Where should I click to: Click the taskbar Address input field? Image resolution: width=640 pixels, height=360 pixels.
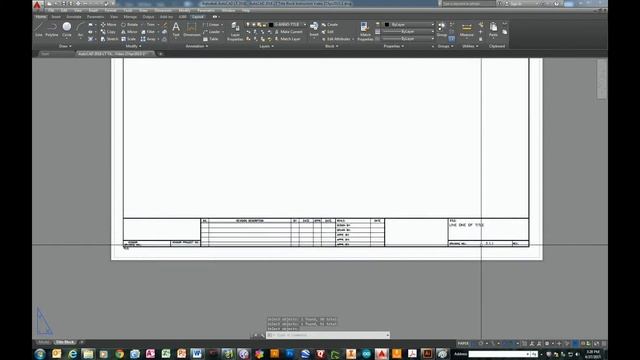pos(499,354)
